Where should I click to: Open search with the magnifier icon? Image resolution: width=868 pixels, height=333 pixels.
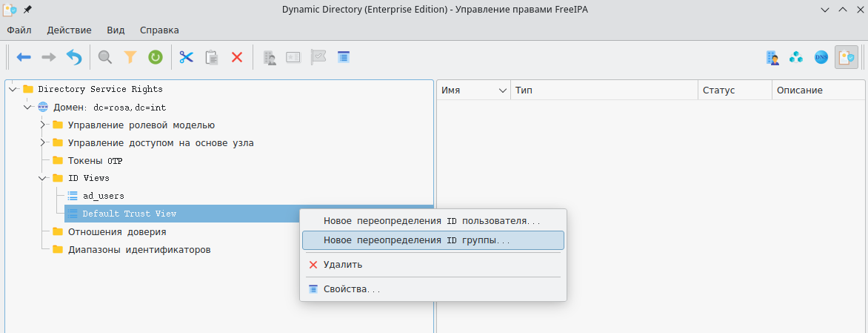click(105, 57)
